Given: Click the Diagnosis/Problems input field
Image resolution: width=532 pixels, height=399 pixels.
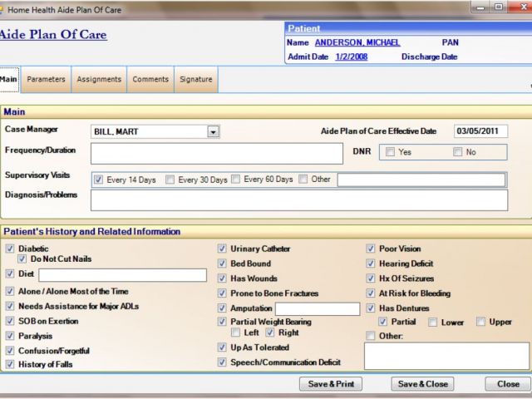Looking at the screenshot, I should tap(298, 199).
